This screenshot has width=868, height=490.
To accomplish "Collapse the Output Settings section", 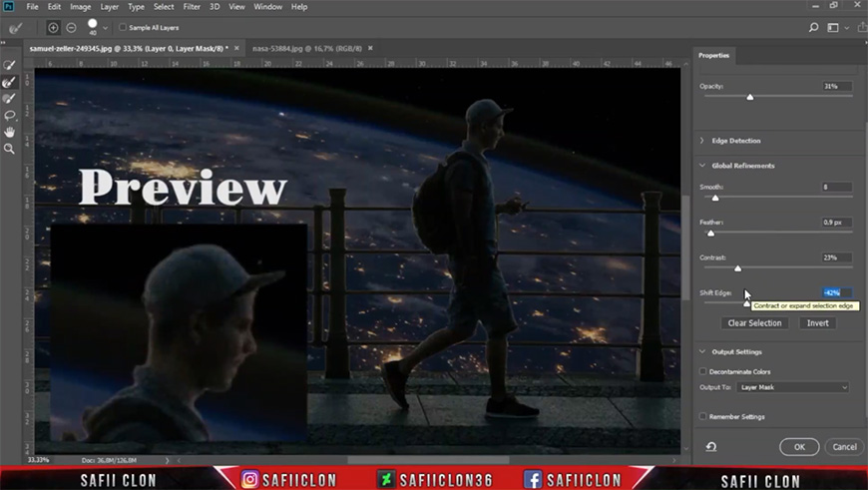I will coord(702,351).
